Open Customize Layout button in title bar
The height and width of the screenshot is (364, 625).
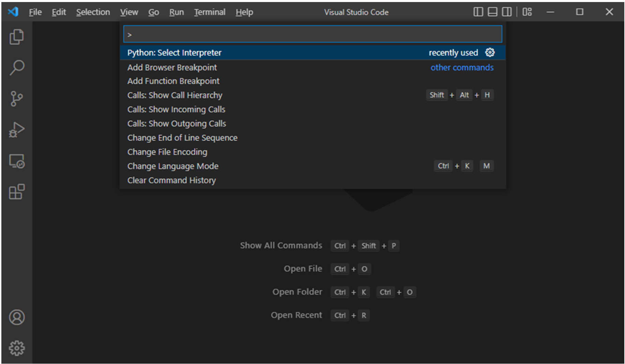click(x=527, y=12)
